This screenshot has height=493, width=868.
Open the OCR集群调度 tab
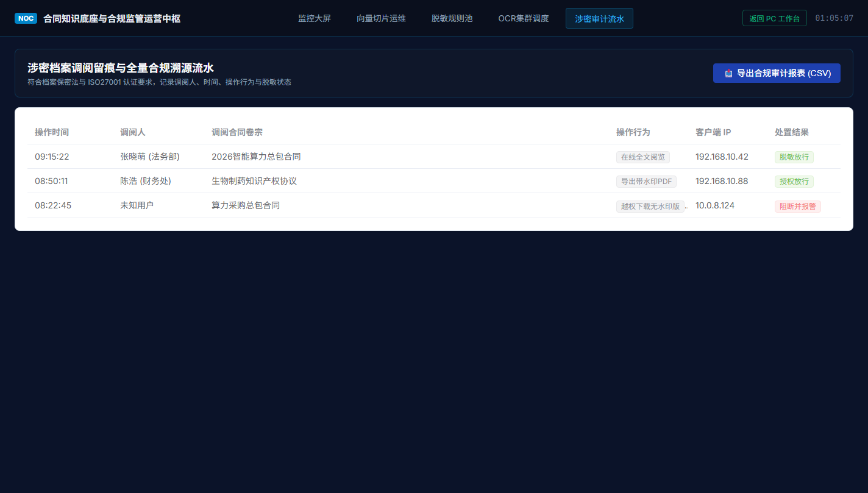(524, 18)
